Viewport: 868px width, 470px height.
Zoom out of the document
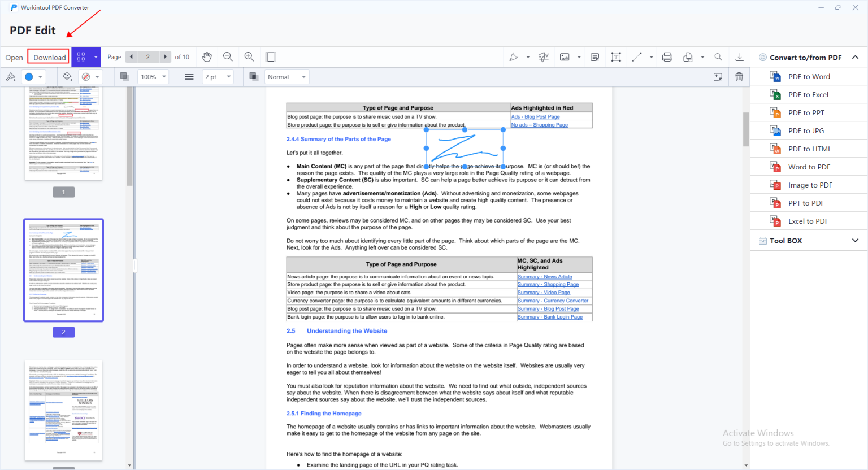pos(228,56)
